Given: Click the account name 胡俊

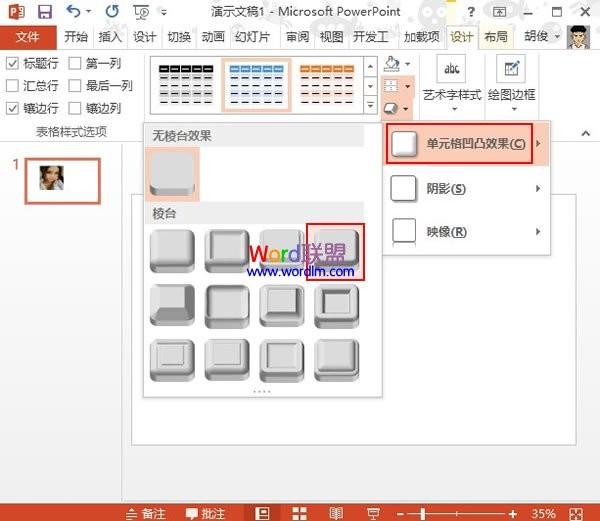Looking at the screenshot, I should click(x=536, y=36).
